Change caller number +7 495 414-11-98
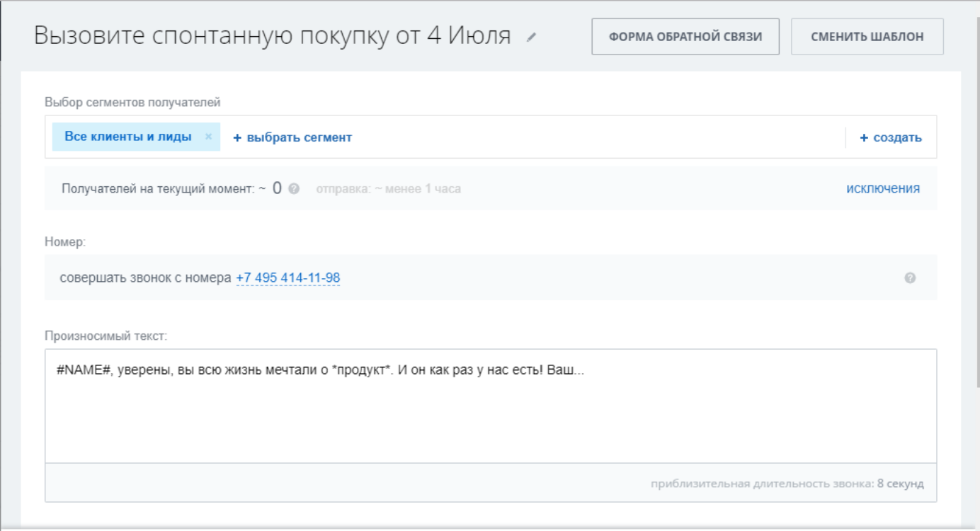This screenshot has height=531, width=980. coord(287,278)
